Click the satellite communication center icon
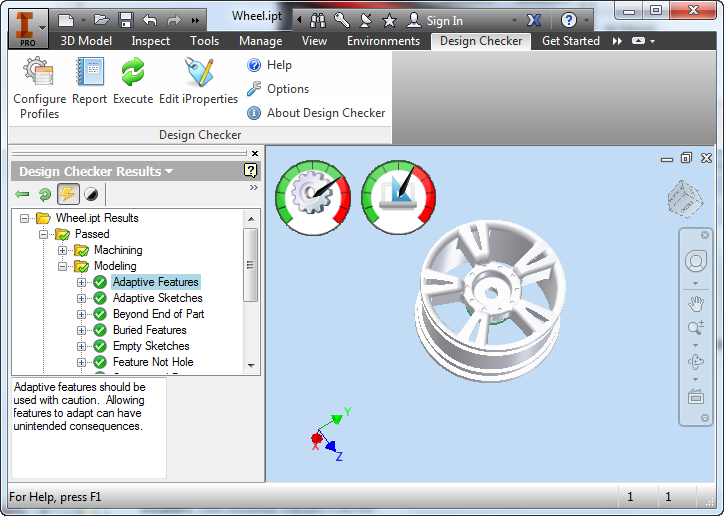724x516 pixels. pyautogui.click(x=365, y=20)
